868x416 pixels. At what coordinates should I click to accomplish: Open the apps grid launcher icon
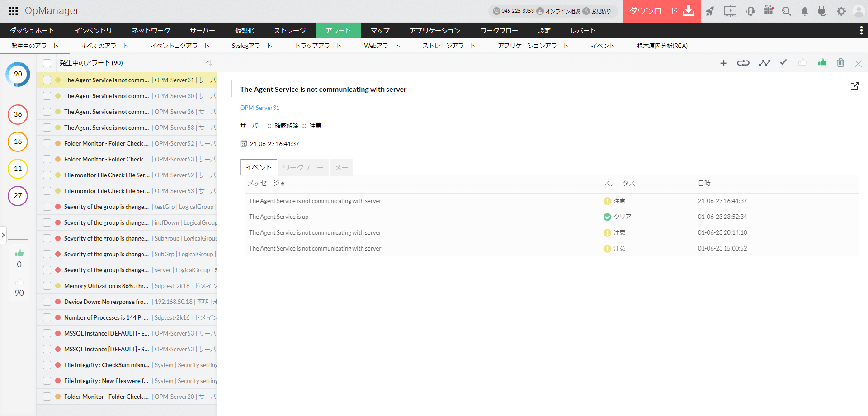point(13,11)
